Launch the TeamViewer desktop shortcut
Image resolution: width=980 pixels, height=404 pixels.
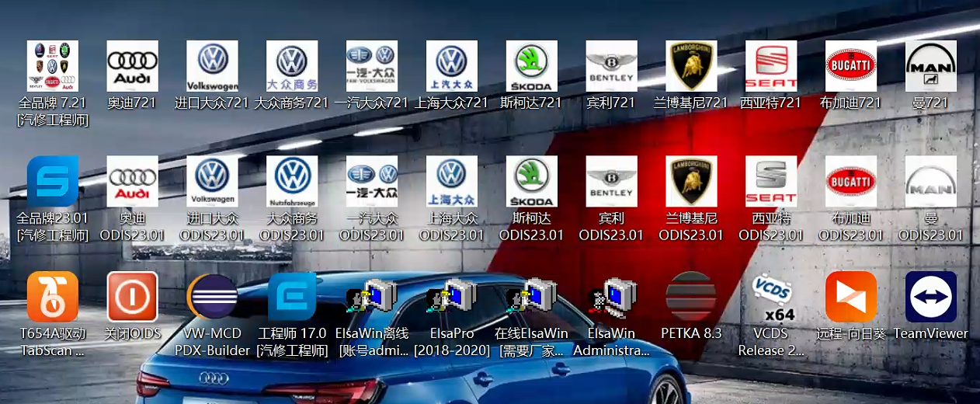coord(931,297)
